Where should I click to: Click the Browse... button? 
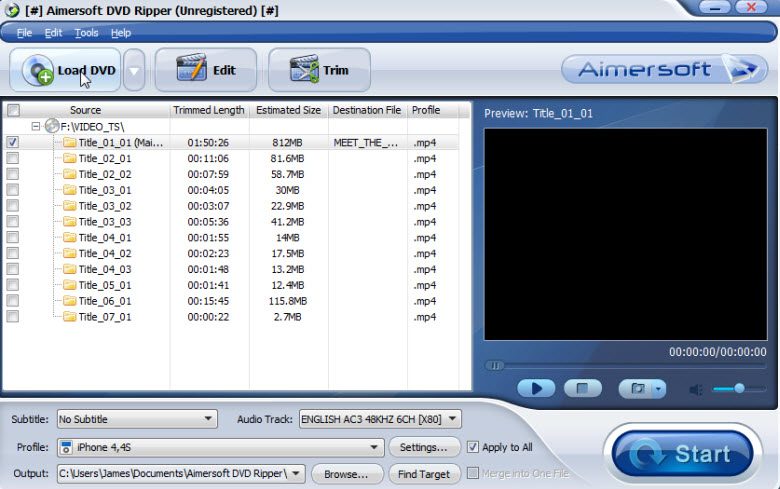(x=347, y=474)
